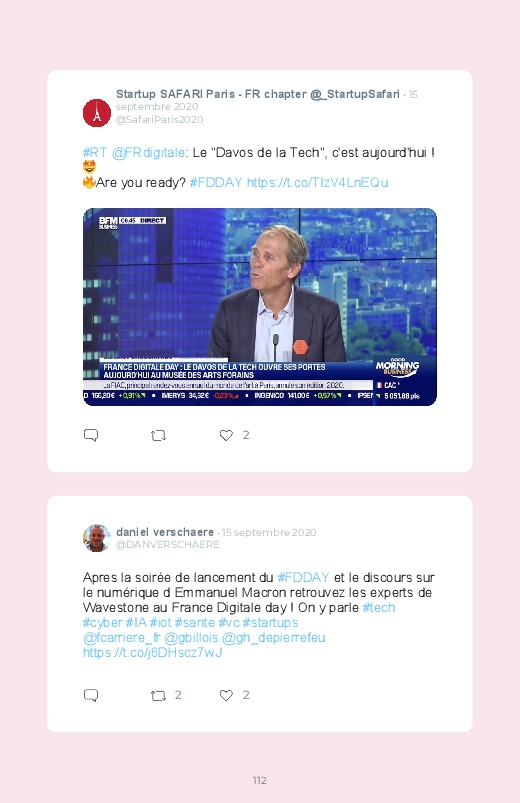
Task: Click the reply icon under Startup SAFARI tweet
Action: 91,435
